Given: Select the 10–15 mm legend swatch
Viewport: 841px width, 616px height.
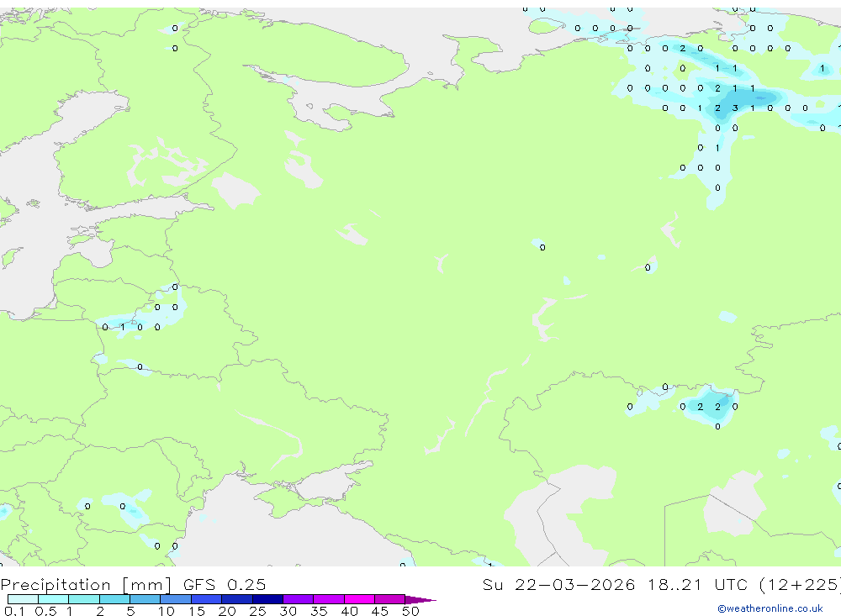Looking at the screenshot, I should (176, 599).
